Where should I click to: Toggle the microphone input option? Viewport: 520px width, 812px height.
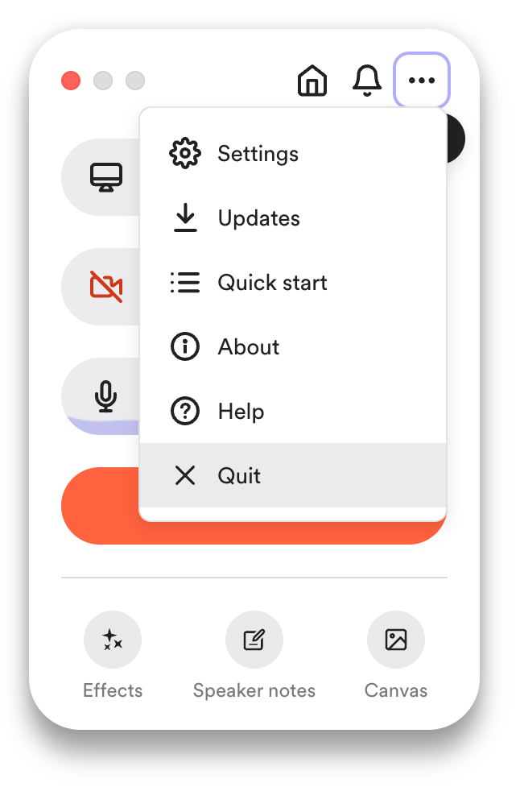coord(101,396)
